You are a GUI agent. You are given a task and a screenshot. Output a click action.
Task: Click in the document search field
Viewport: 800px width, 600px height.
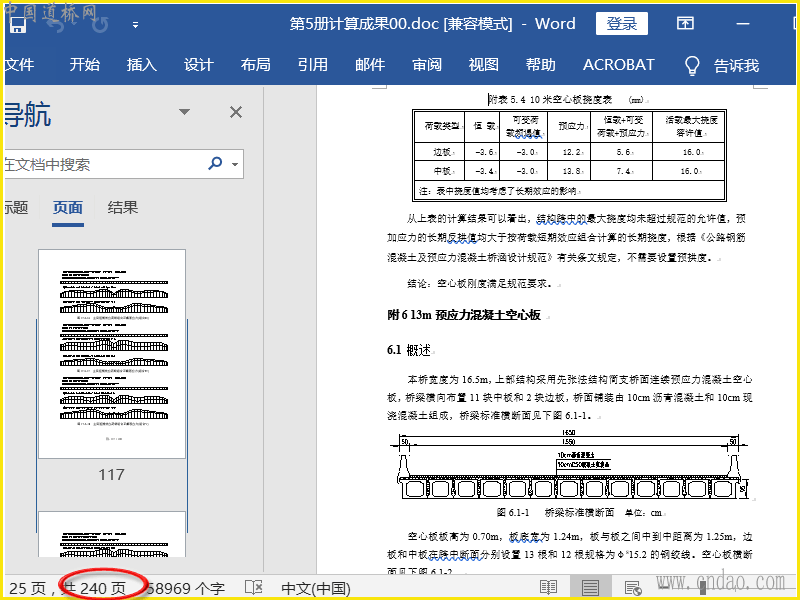point(100,164)
